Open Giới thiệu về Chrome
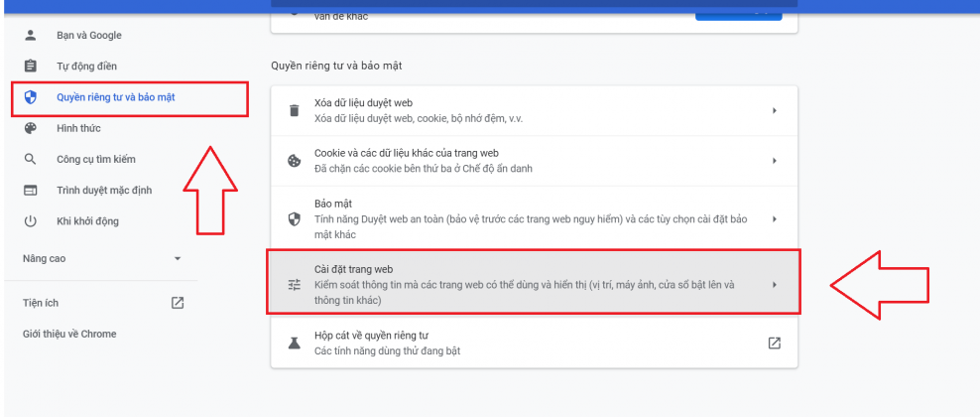Image resolution: width=980 pixels, height=417 pixels. [69, 334]
